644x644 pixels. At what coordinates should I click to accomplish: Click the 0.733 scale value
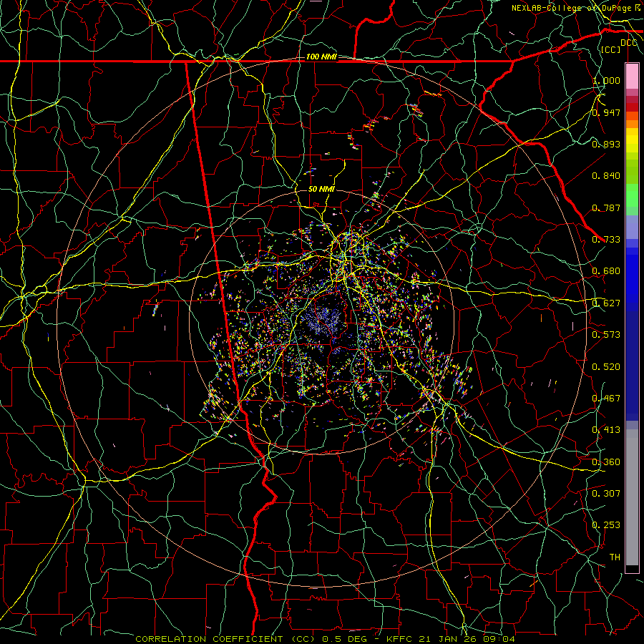[x=606, y=240]
